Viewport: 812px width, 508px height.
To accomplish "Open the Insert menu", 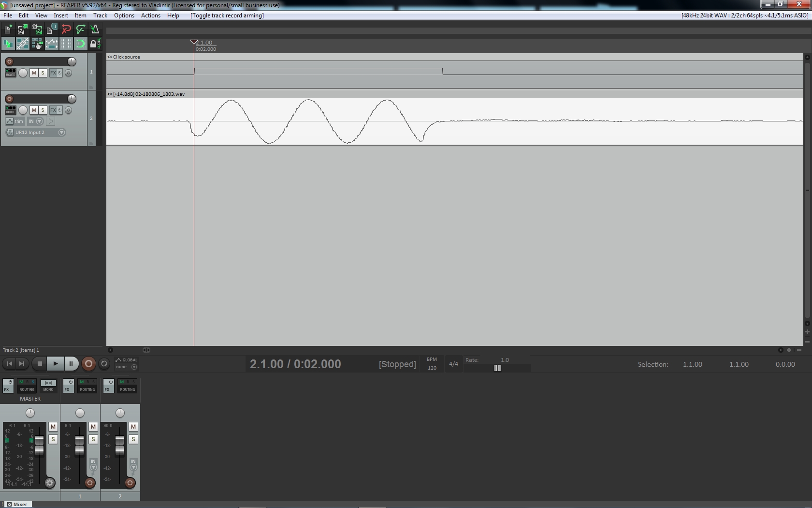I will coord(61,15).
